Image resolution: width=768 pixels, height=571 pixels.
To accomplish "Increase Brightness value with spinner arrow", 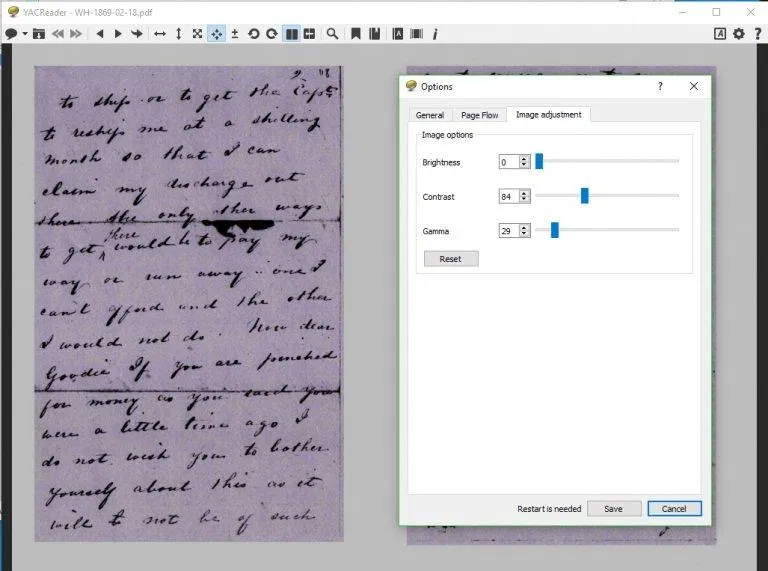I will (524, 158).
